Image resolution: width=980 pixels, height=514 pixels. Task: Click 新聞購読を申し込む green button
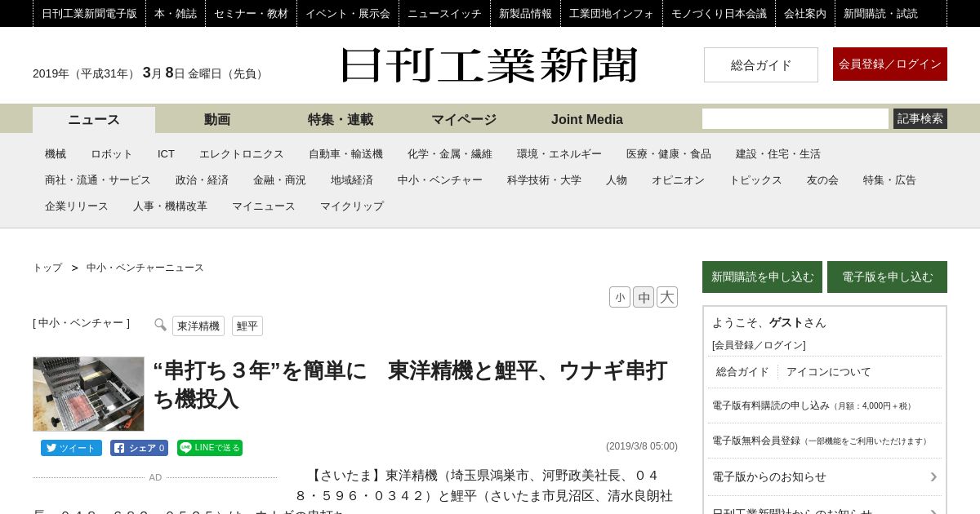coord(762,277)
